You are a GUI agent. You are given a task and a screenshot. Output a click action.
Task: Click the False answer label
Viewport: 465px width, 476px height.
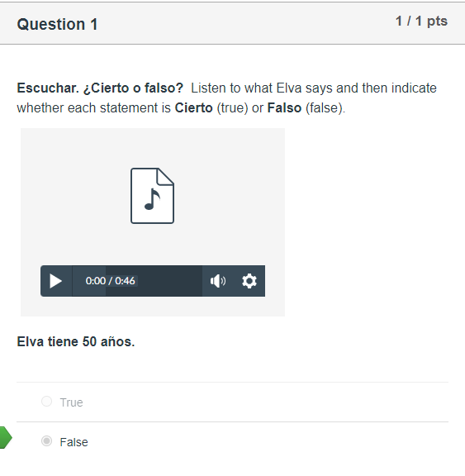point(74,442)
